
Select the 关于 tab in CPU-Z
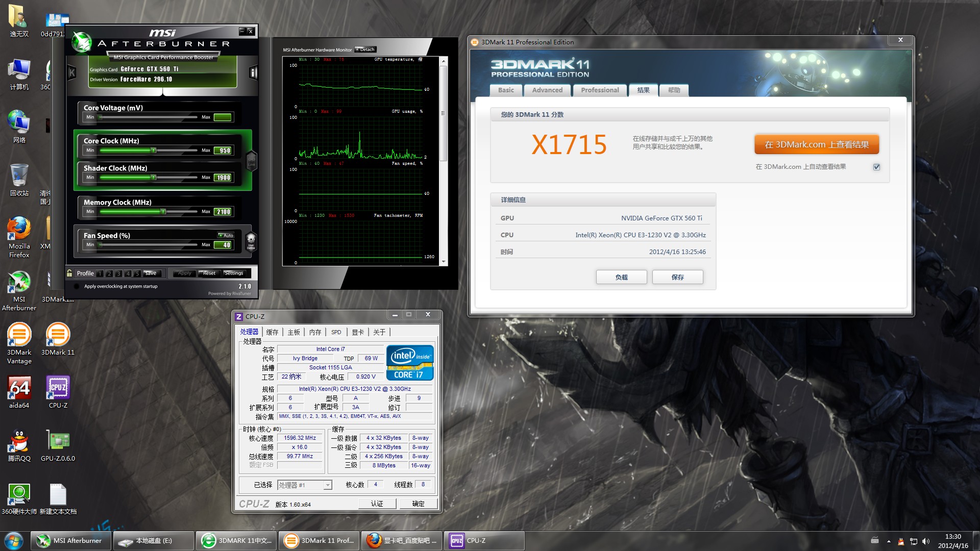[379, 332]
